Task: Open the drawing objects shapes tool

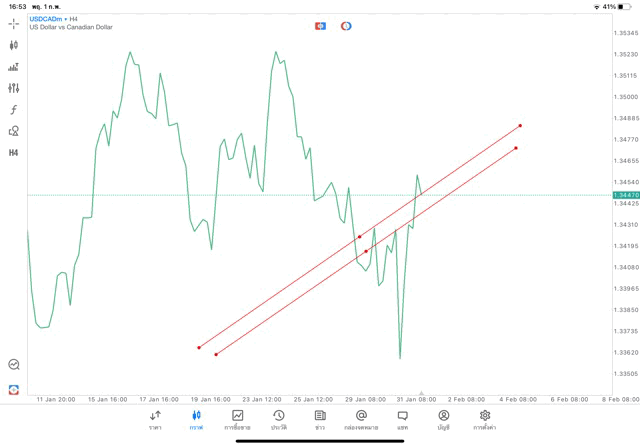Action: point(13,131)
